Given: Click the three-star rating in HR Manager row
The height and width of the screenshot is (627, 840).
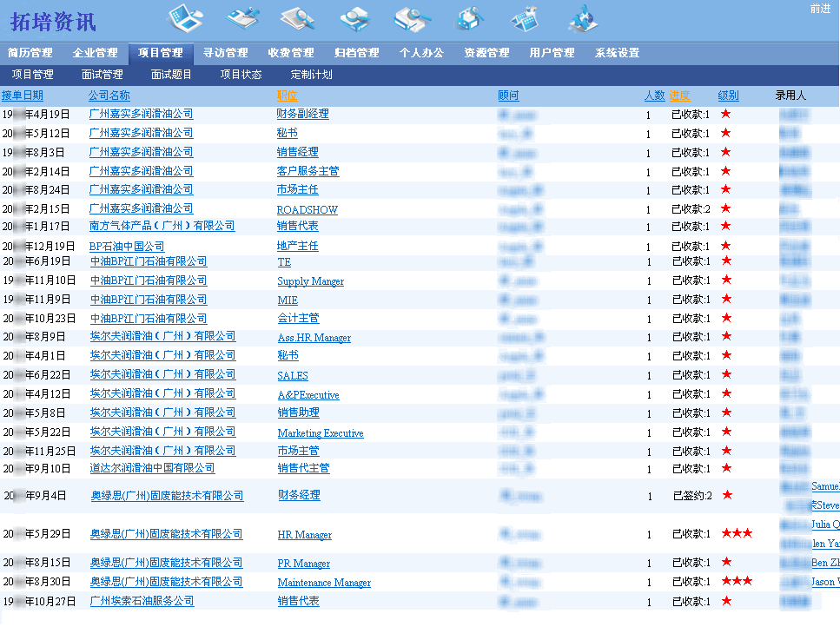Looking at the screenshot, I should tap(737, 533).
